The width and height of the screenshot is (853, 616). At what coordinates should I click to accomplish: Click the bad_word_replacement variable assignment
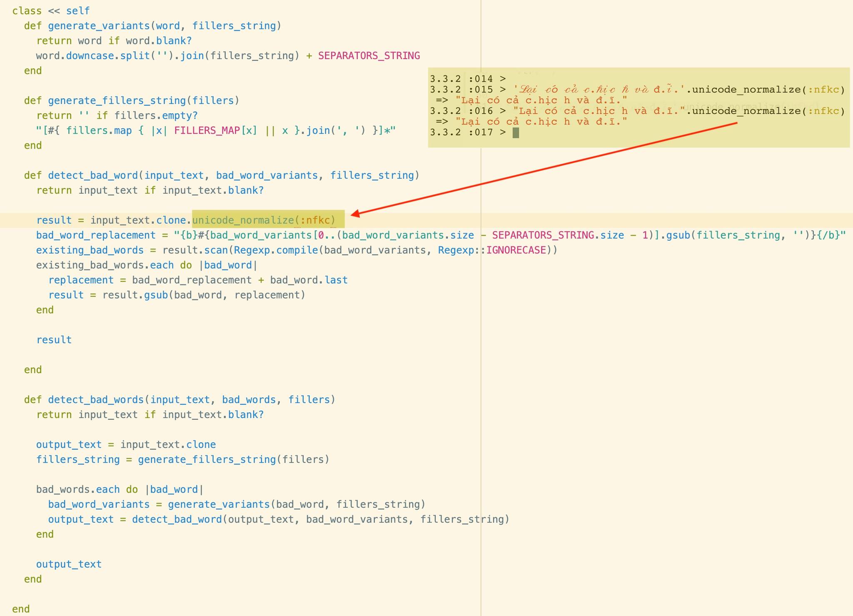click(x=96, y=235)
